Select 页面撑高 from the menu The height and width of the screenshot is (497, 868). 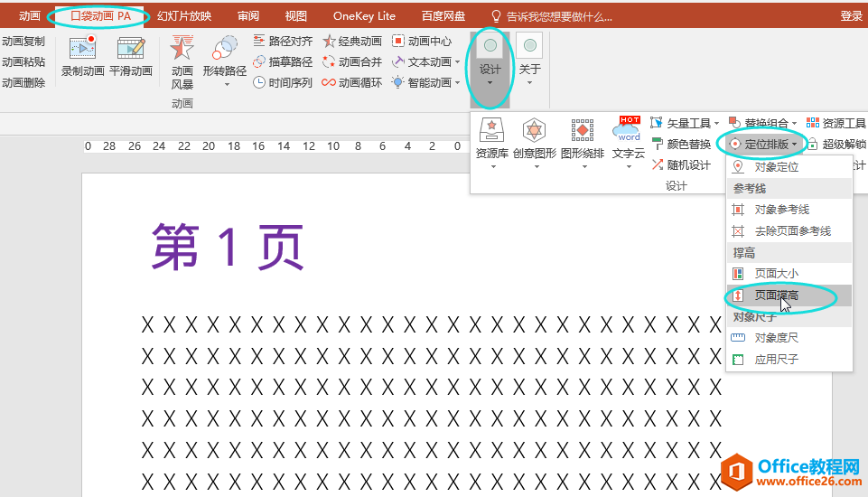[x=776, y=295]
